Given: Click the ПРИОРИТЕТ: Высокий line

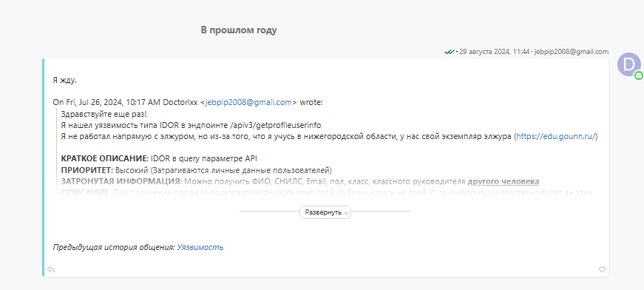Looking at the screenshot, I should [197, 170].
